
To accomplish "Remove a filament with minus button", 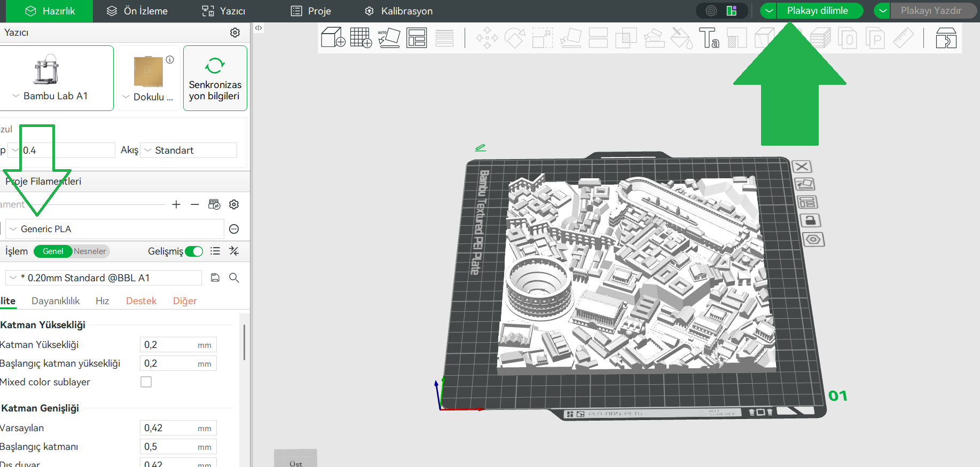I will pyautogui.click(x=195, y=204).
